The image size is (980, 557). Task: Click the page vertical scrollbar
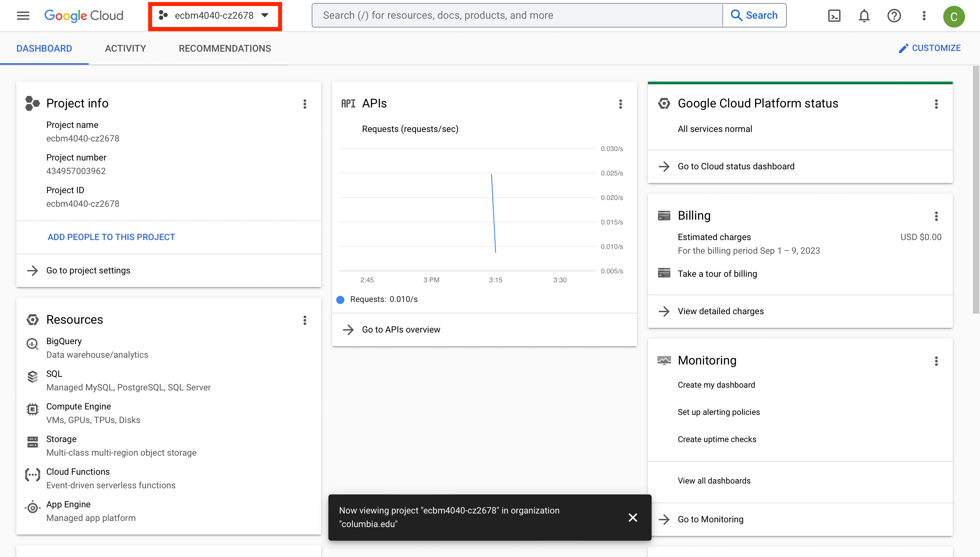pyautogui.click(x=976, y=189)
